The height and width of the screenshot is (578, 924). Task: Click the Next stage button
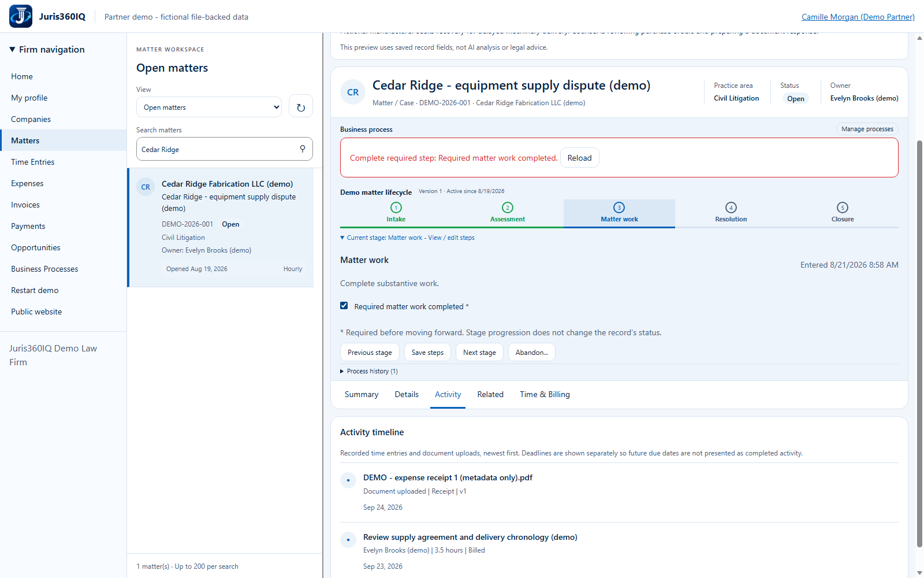pos(479,353)
